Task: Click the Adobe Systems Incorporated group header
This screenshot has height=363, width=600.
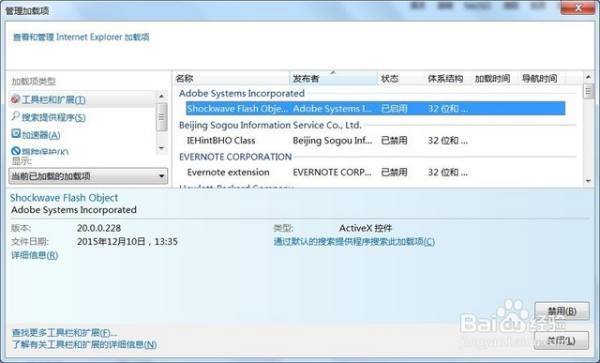Action: [242, 93]
